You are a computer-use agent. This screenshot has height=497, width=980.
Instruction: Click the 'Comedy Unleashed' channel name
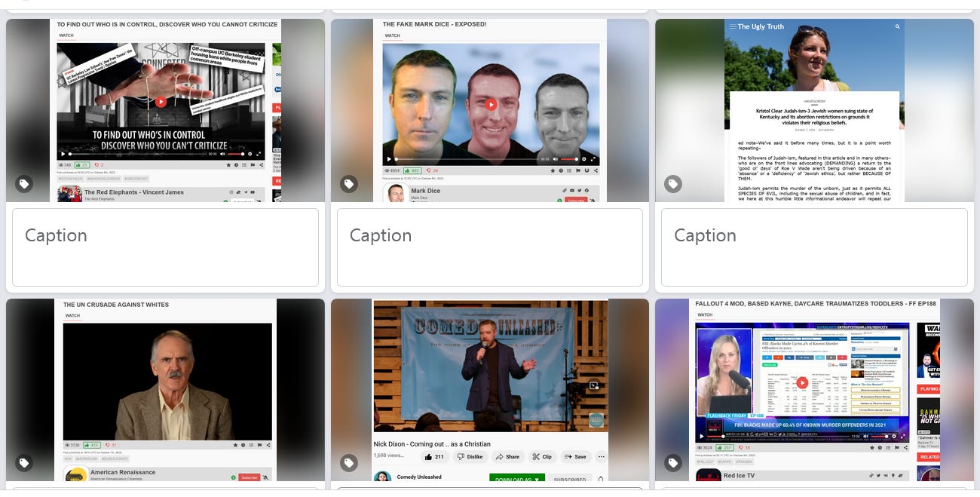(420, 477)
